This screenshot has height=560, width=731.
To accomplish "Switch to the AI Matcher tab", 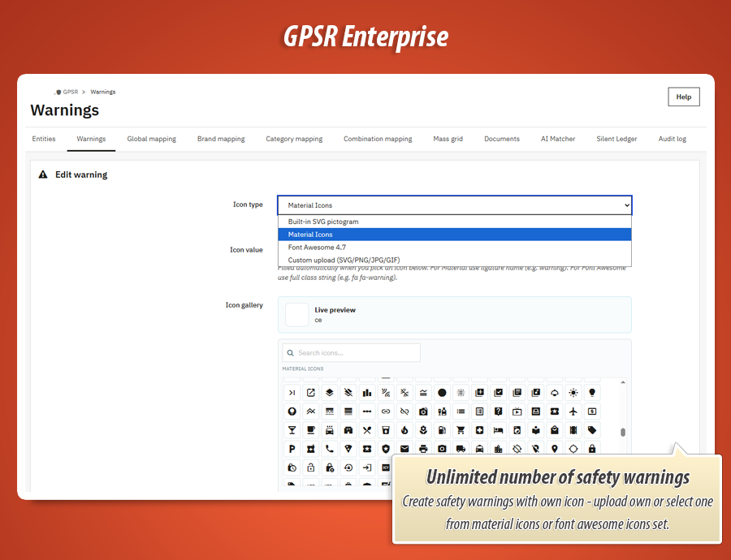I will click(x=558, y=139).
